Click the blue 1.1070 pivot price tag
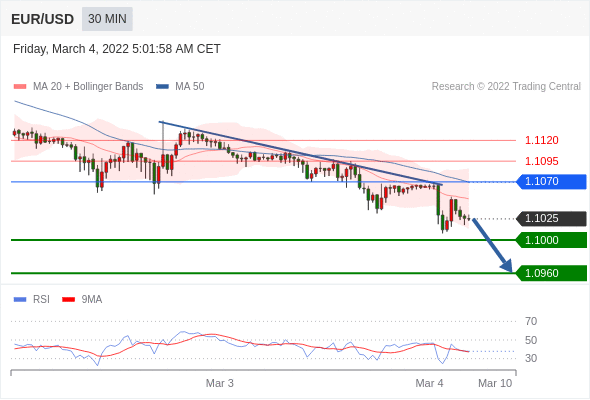 click(x=552, y=182)
